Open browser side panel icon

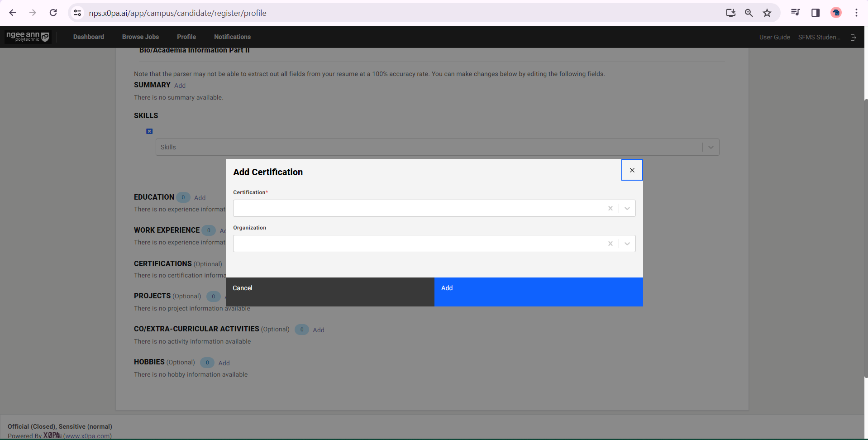click(816, 13)
